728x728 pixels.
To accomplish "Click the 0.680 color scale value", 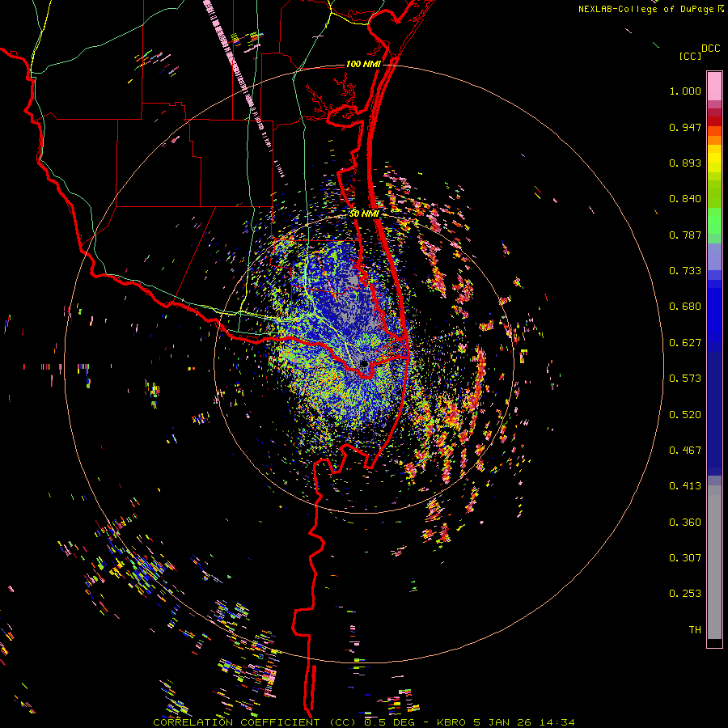I will click(685, 307).
